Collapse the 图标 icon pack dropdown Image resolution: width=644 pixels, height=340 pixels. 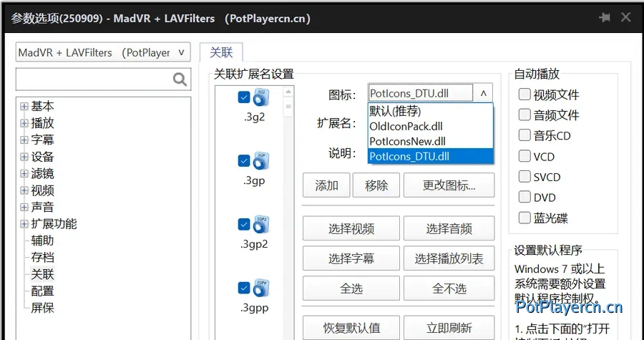coord(484,93)
